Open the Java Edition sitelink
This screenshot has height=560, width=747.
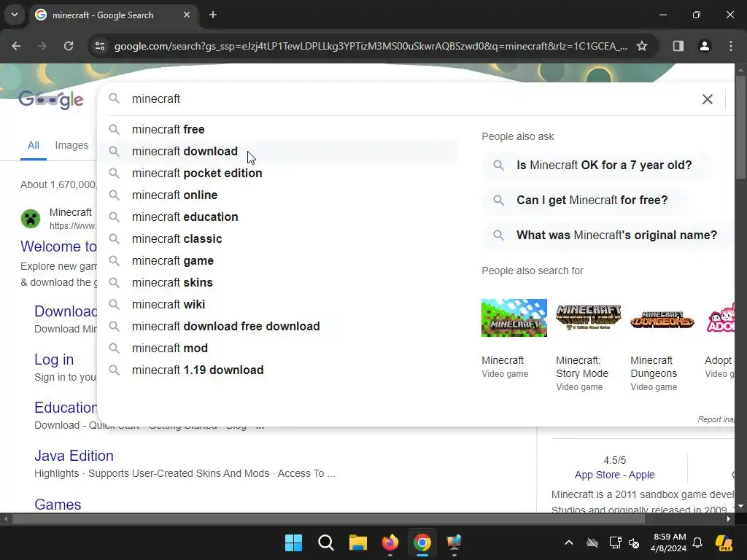tap(74, 456)
